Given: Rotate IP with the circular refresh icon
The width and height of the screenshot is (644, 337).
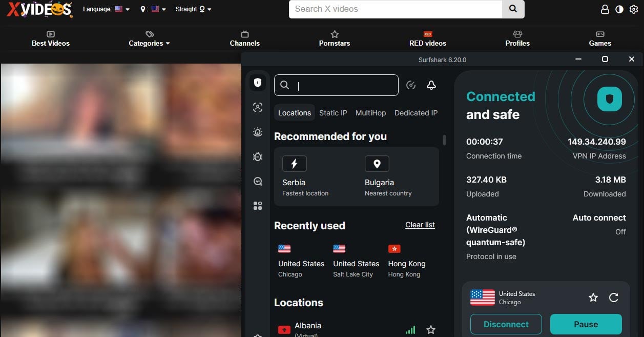Looking at the screenshot, I should (x=613, y=298).
